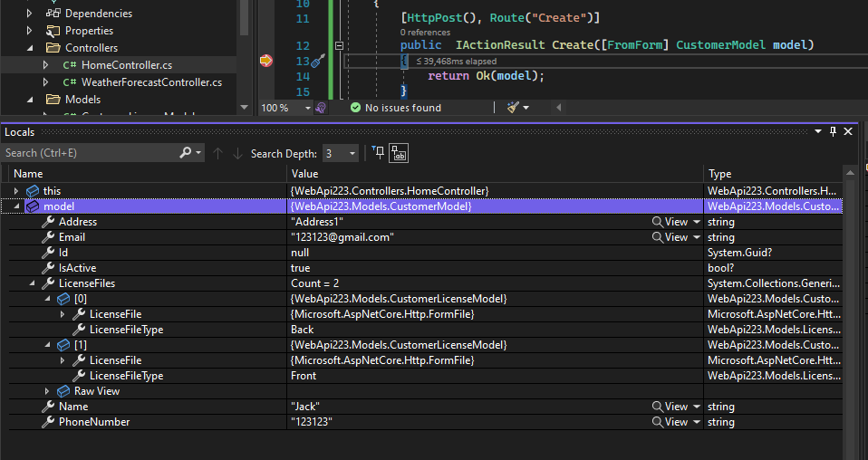Open View dropdown arrow for Address row
Viewport: 868px width, 460px height.
click(697, 222)
